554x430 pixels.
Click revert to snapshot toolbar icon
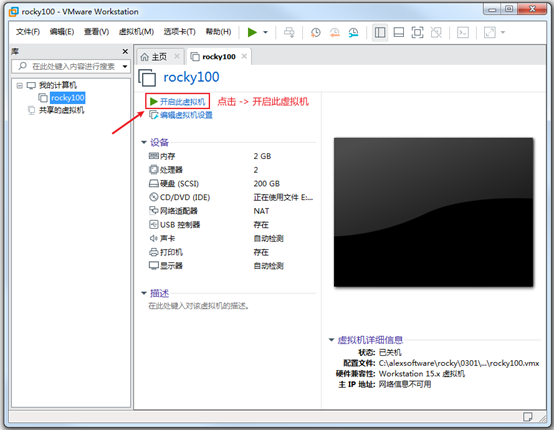(x=334, y=33)
